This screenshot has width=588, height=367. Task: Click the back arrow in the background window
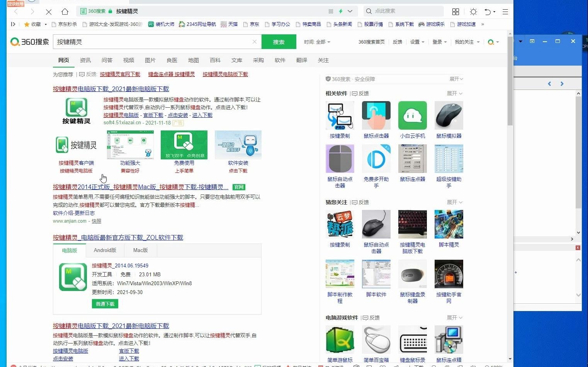tap(549, 84)
